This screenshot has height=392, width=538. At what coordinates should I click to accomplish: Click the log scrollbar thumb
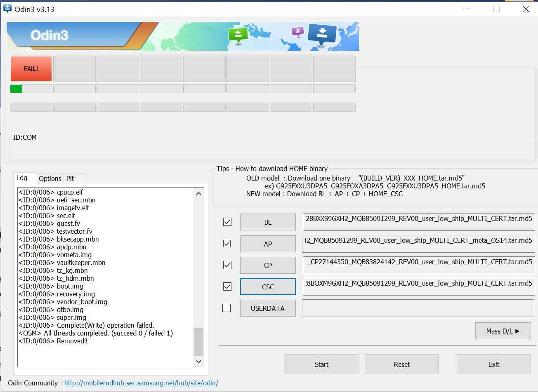click(198, 341)
